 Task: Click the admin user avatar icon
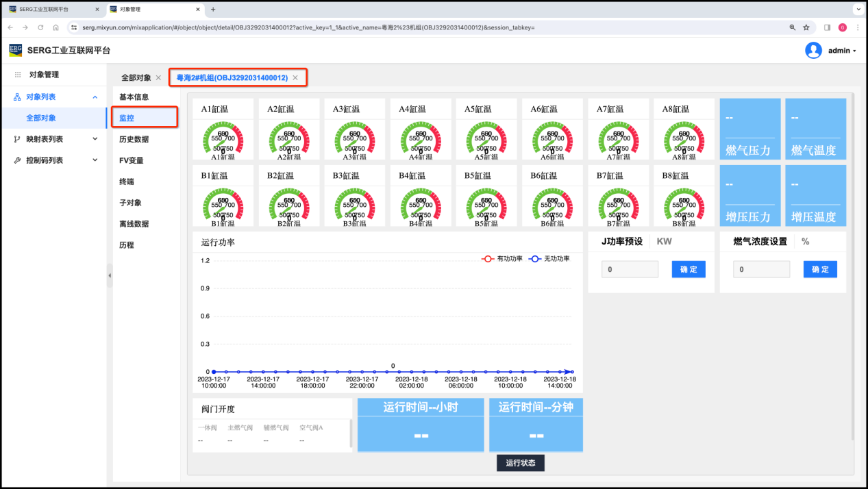813,51
